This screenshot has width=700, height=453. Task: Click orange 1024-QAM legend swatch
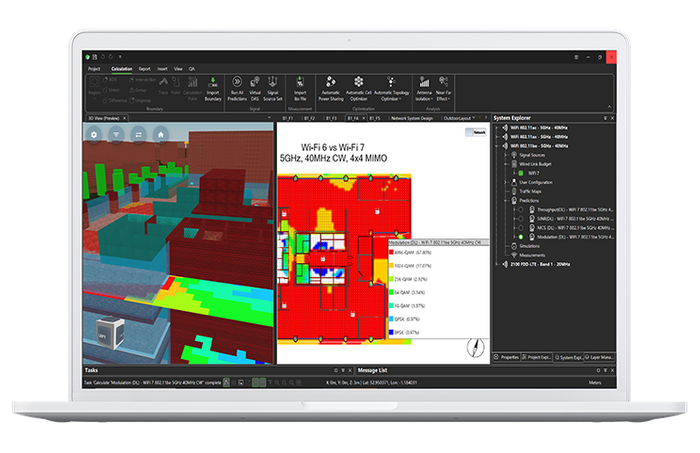pos(391,266)
